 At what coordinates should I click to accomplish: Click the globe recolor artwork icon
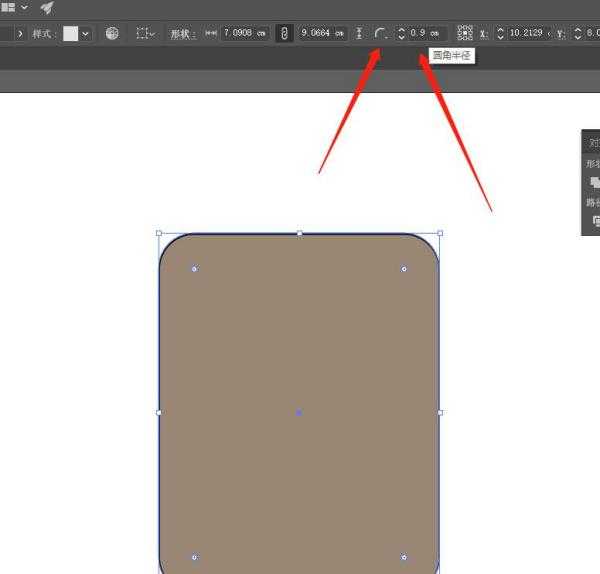coord(112,33)
